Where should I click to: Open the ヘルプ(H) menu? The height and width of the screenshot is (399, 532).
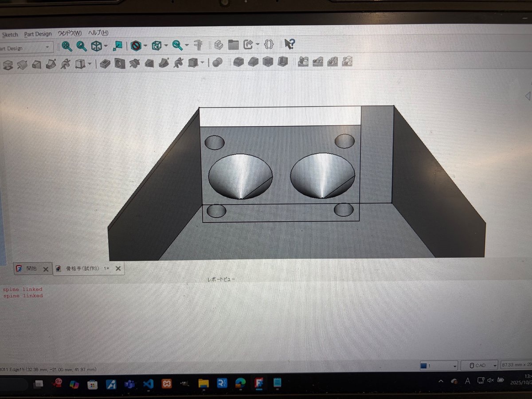tap(98, 33)
